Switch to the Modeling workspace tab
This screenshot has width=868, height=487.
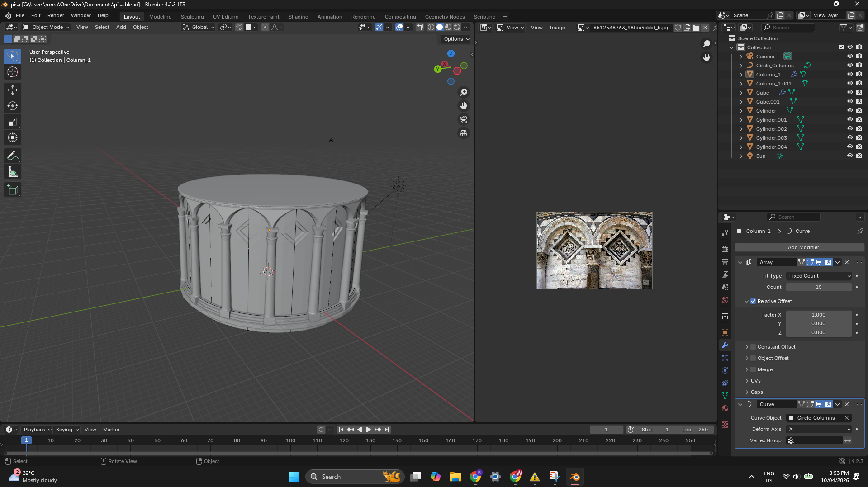coord(161,17)
